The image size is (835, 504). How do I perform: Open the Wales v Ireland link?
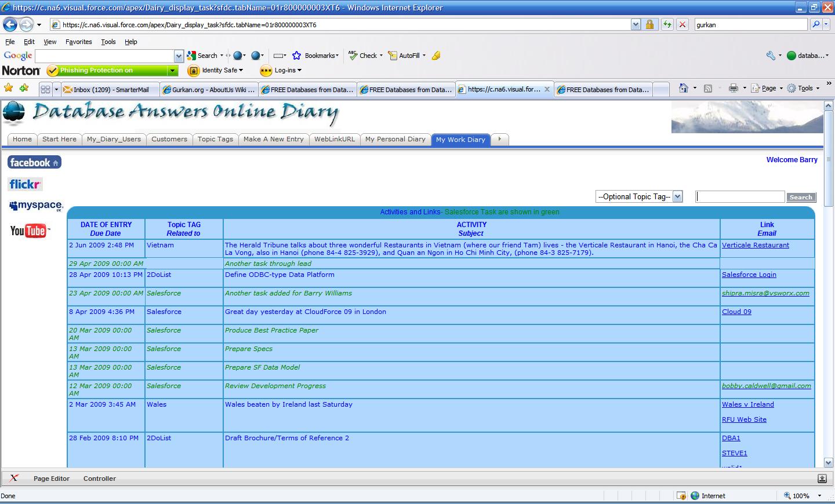coord(747,404)
